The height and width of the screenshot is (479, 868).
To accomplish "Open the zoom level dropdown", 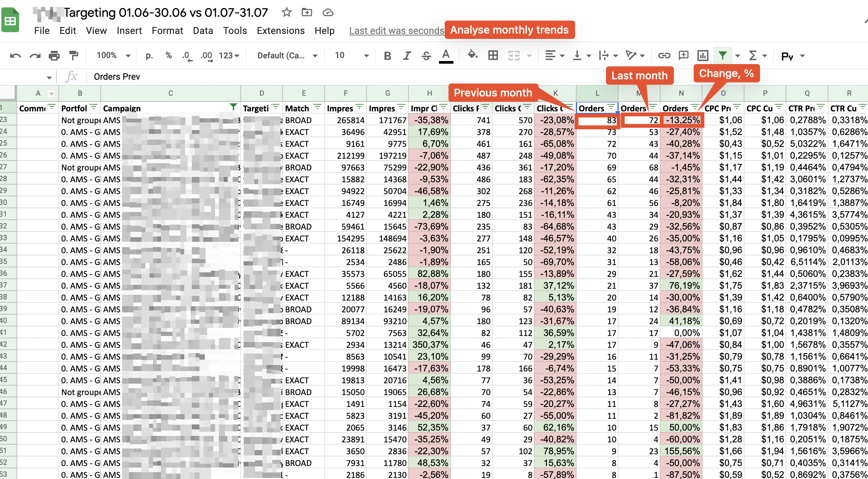I will tap(113, 55).
